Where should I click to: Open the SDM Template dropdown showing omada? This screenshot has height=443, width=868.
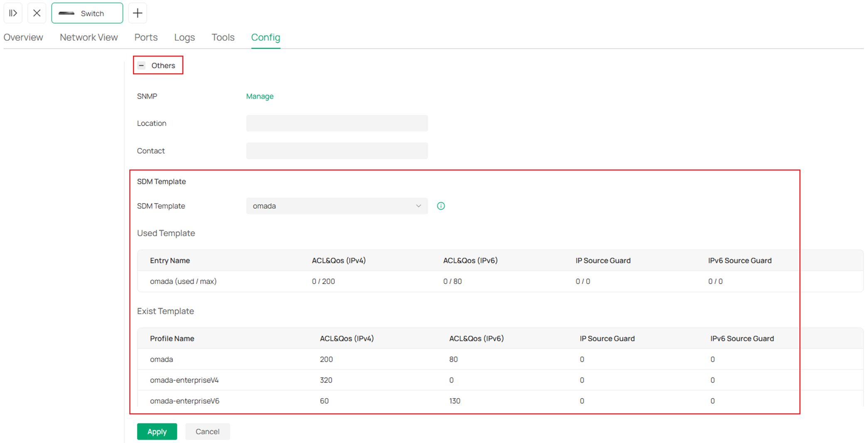(337, 205)
